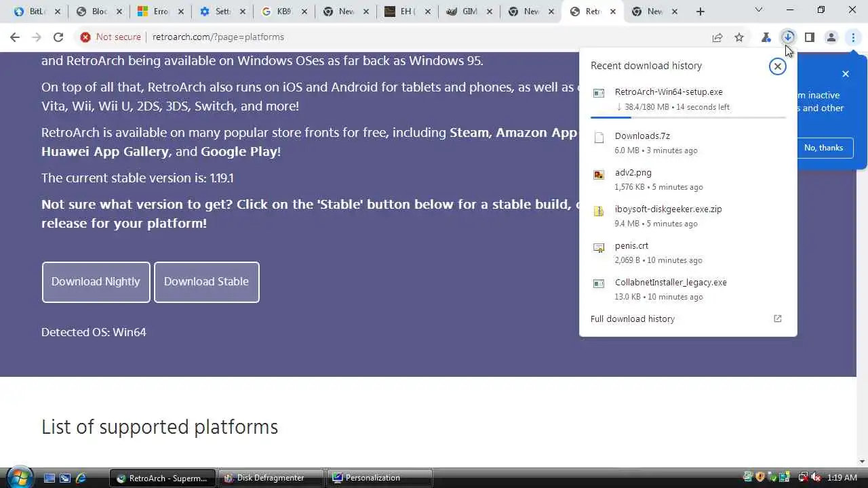Click RetroArch Chrome taskbar button
Image resolution: width=868 pixels, height=488 pixels.
coord(163,478)
